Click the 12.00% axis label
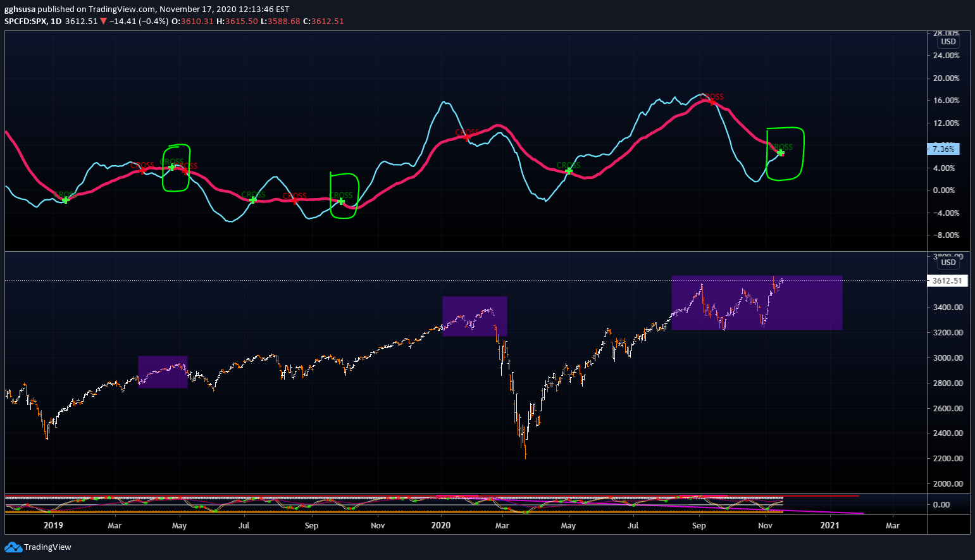975x560 pixels. coord(947,123)
